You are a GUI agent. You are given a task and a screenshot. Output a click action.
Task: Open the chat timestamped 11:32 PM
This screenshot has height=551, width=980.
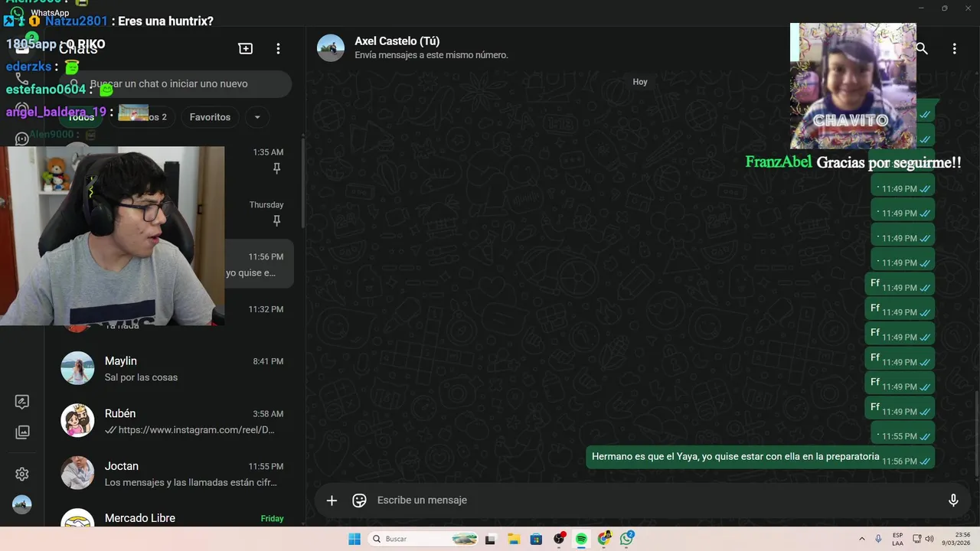pos(259,316)
